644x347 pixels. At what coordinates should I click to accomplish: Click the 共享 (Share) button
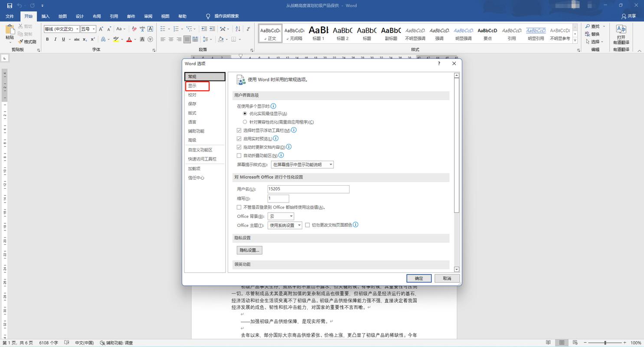pyautogui.click(x=629, y=16)
